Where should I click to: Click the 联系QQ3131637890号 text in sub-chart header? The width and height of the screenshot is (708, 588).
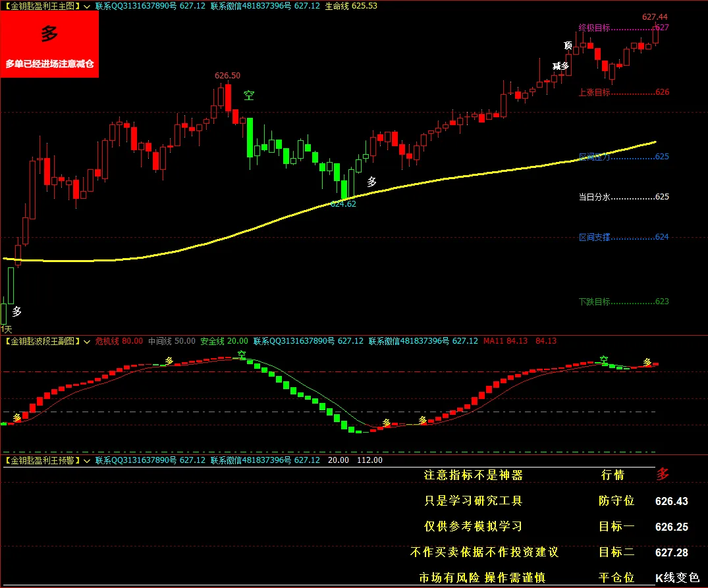pyautogui.click(x=294, y=341)
